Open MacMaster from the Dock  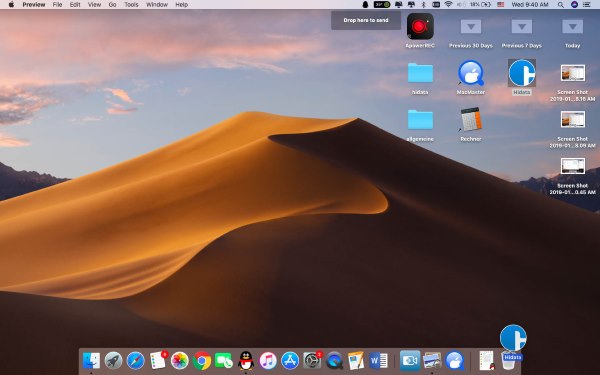pyautogui.click(x=455, y=360)
